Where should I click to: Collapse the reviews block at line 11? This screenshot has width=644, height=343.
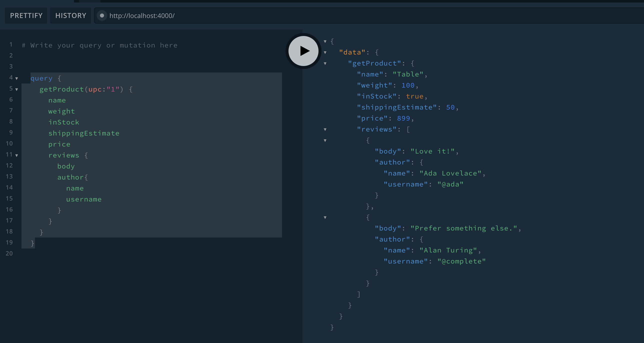tap(17, 155)
